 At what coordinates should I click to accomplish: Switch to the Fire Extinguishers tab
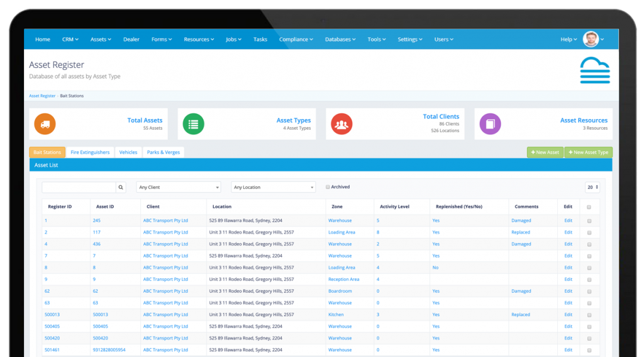90,152
